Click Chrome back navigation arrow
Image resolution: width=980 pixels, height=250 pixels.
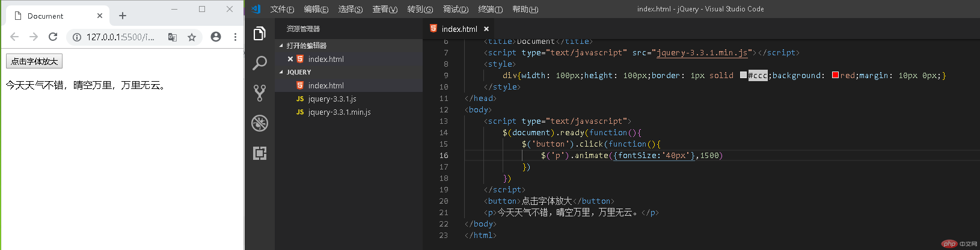click(x=14, y=37)
